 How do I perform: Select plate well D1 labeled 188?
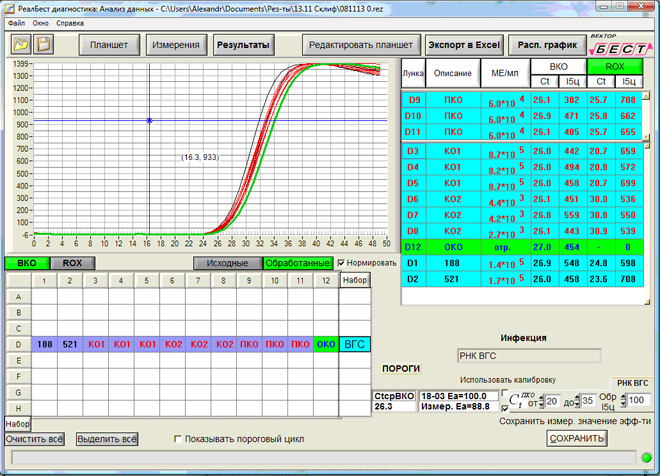point(44,344)
